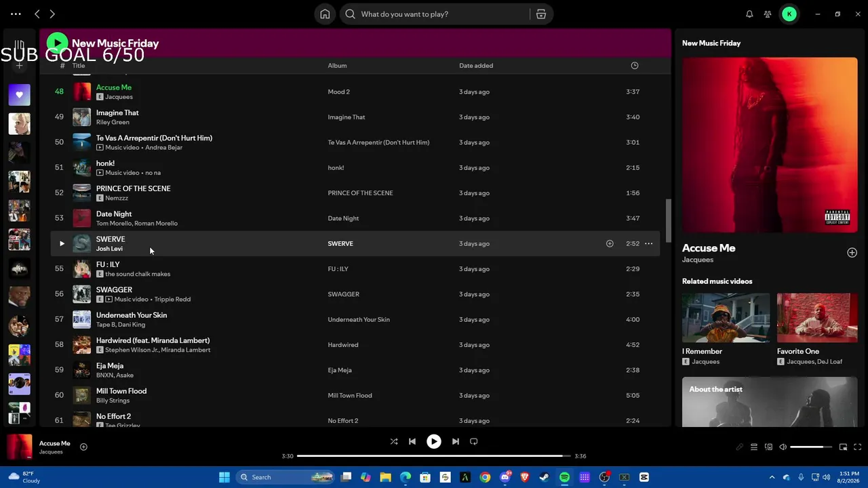868x488 pixels.
Task: Open the Andrea Bejar artist link
Action: (x=163, y=147)
